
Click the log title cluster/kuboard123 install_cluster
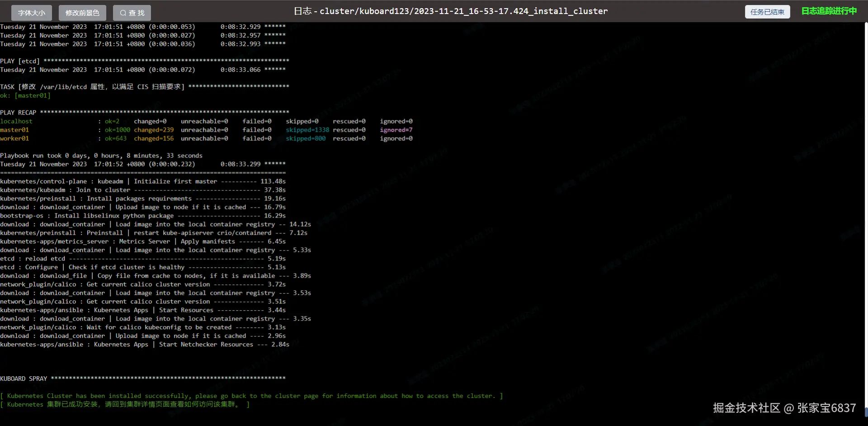(x=450, y=11)
